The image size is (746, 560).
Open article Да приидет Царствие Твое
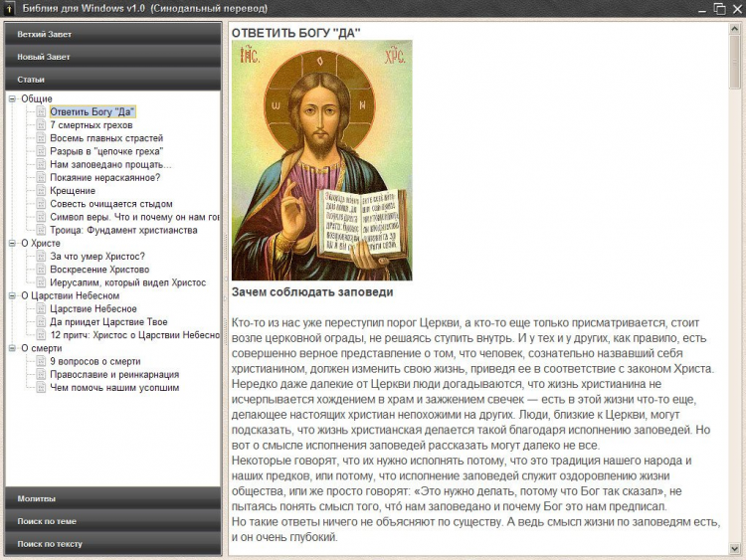109,322
